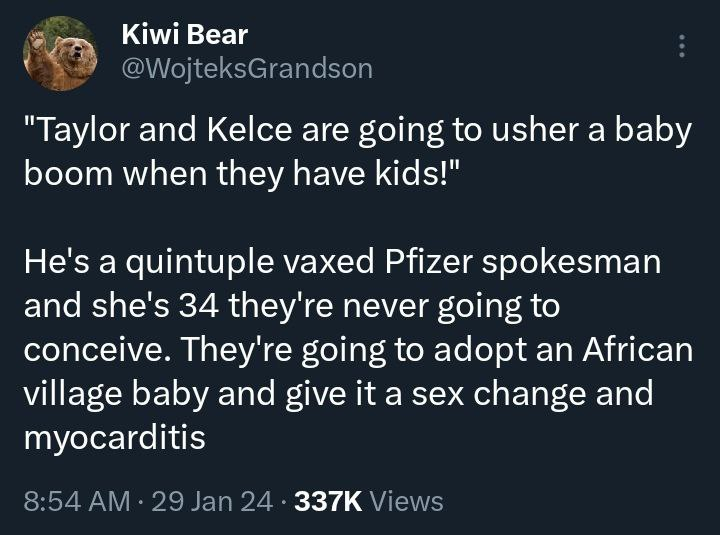Click the "boom when they have kids!" line
The width and height of the screenshot is (720, 535).
(242, 175)
